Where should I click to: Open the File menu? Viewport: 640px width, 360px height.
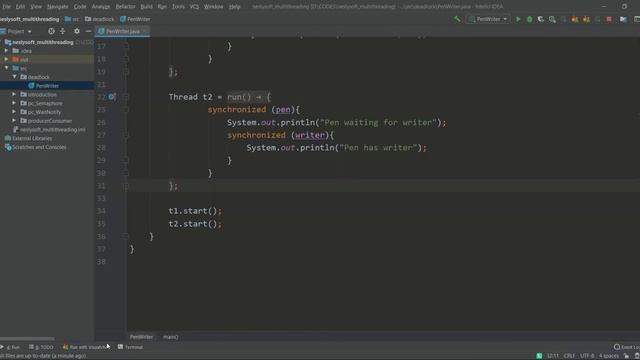[6, 7]
